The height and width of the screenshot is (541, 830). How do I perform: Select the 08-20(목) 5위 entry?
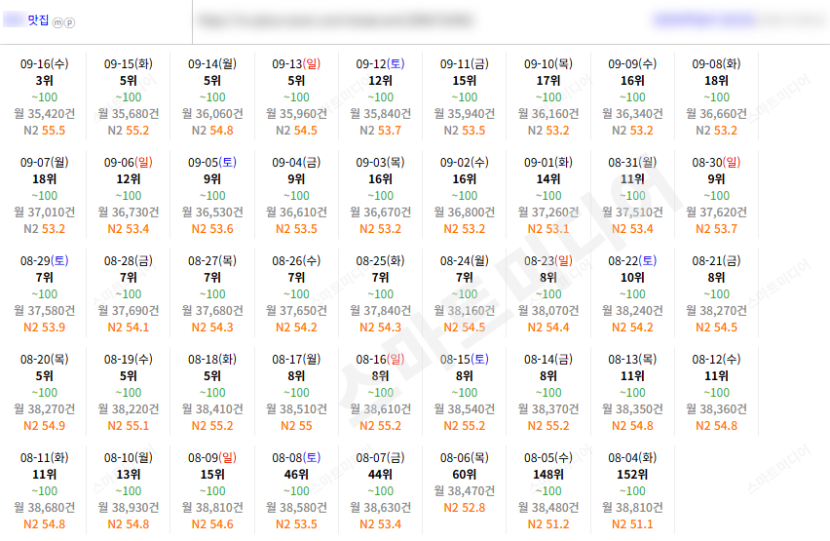(x=44, y=392)
